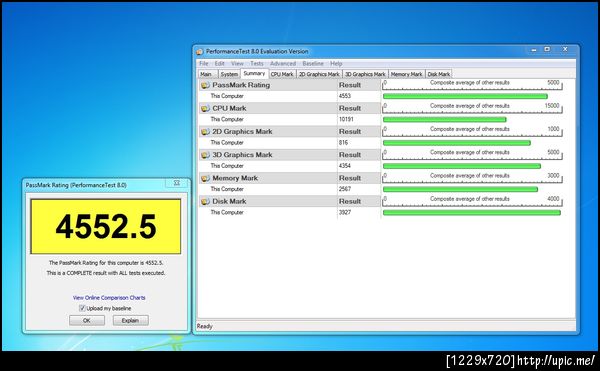Screen dimensions: 600x371
Task: Open the View menu
Action: (237, 63)
